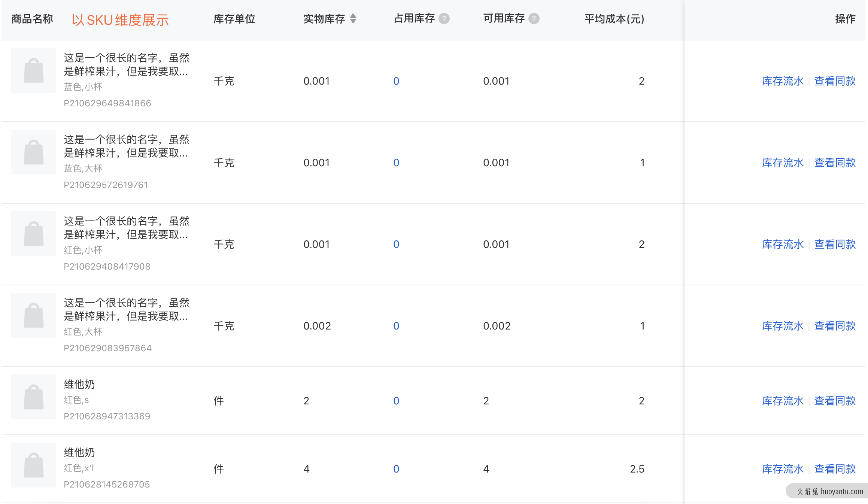Click 查看同款 for 红色,小杯 row
Viewport: 868px width, 504px height.
835,244
